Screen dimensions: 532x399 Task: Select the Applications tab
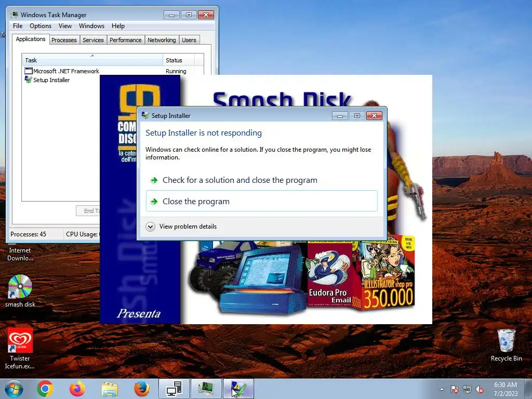[31, 39]
